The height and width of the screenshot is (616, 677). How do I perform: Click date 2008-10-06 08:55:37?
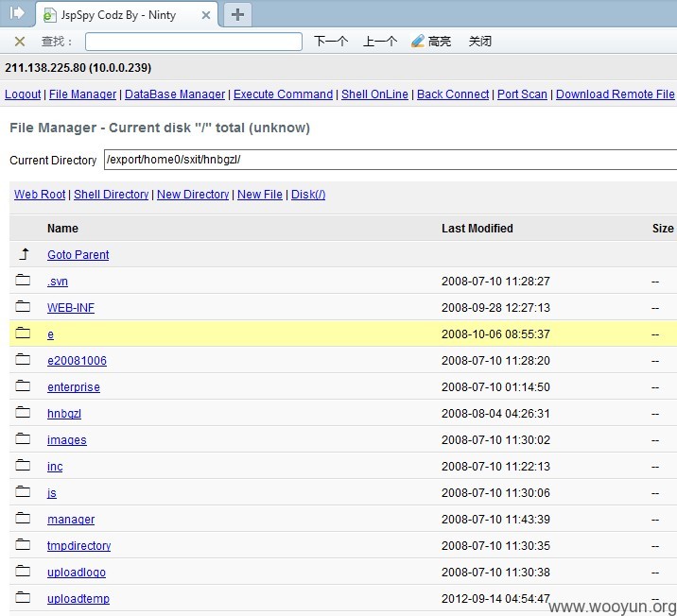495,334
